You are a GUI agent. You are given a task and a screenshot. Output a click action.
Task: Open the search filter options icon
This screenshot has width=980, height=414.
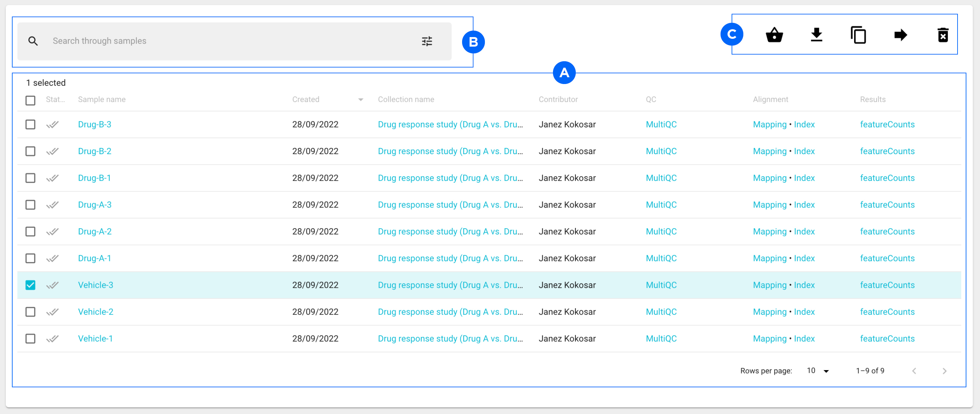(x=427, y=41)
